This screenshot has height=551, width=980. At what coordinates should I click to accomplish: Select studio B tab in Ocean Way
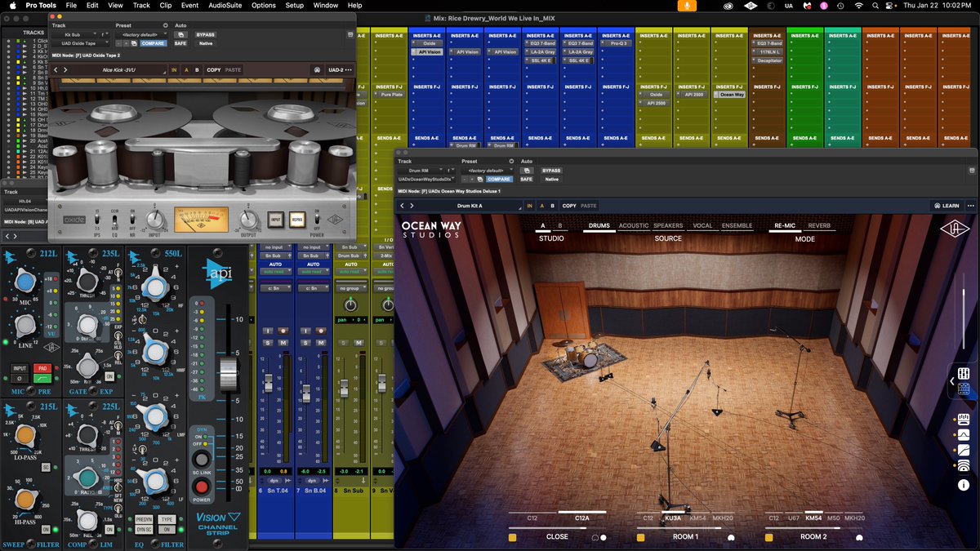pyautogui.click(x=559, y=226)
